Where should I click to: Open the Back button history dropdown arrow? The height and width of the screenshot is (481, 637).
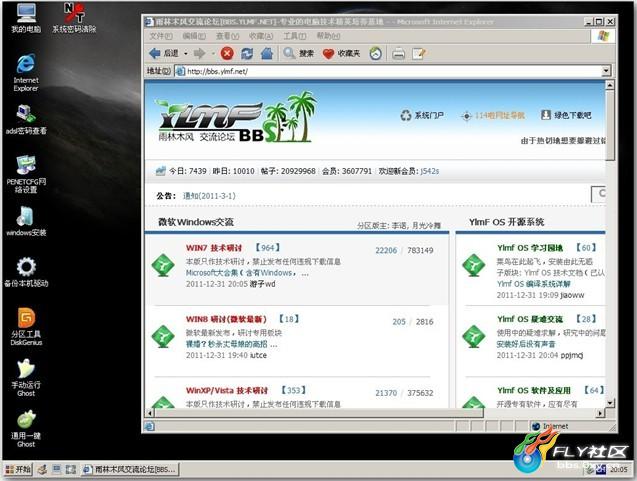186,53
